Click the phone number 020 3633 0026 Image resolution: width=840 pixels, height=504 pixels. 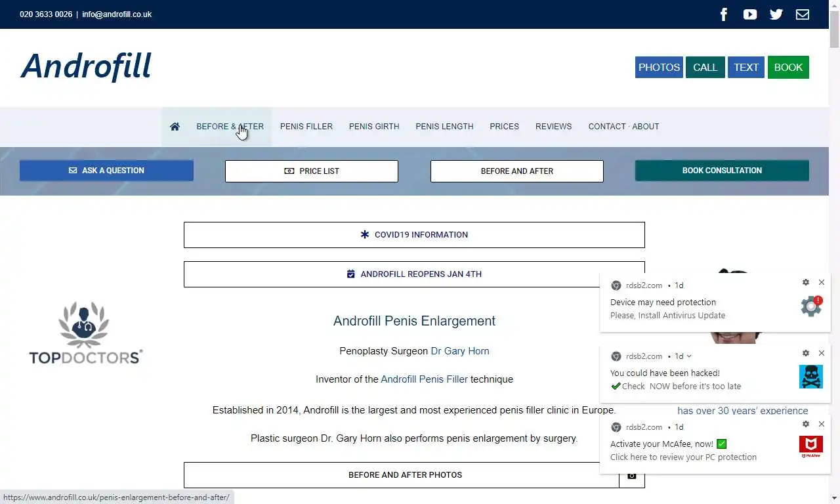point(46,14)
